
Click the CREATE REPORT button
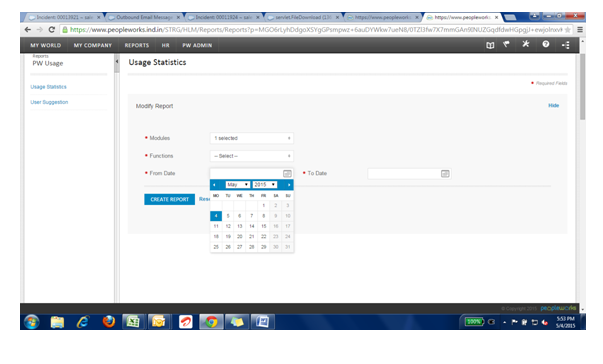[x=170, y=199]
